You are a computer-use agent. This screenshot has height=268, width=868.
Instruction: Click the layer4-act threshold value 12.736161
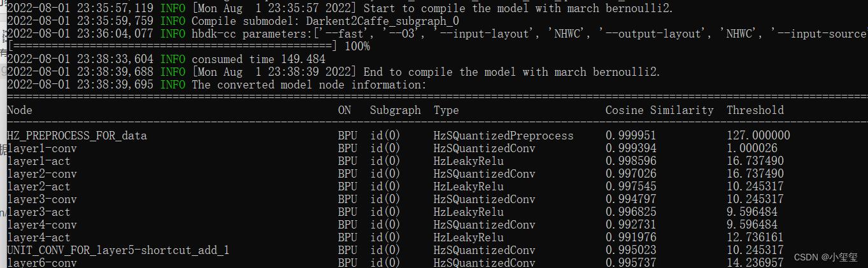tap(755, 237)
